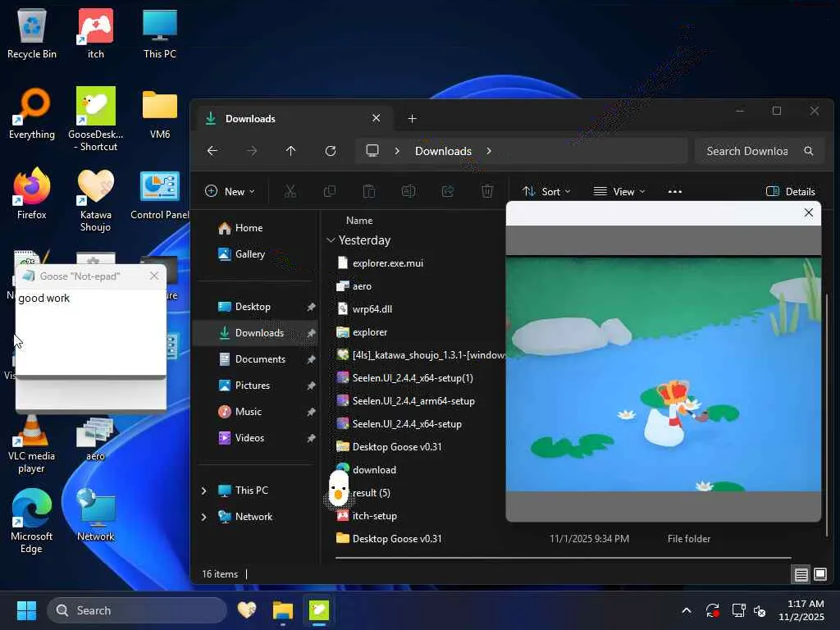Click the Copy toolbar icon

[330, 191]
